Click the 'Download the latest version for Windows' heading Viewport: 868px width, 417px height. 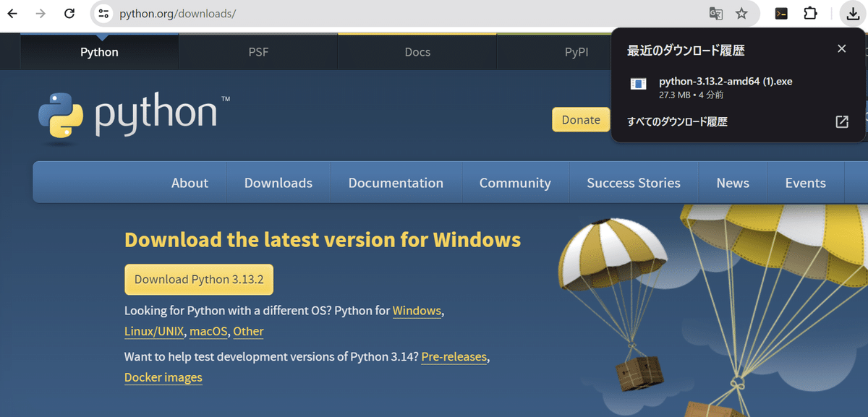tap(323, 240)
